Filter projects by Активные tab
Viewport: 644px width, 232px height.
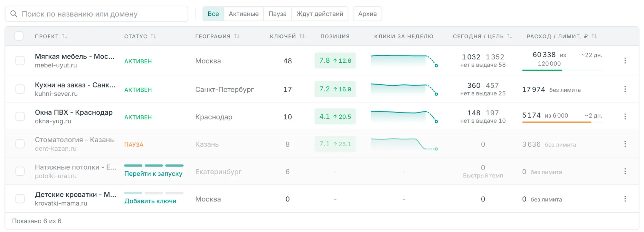coord(244,14)
